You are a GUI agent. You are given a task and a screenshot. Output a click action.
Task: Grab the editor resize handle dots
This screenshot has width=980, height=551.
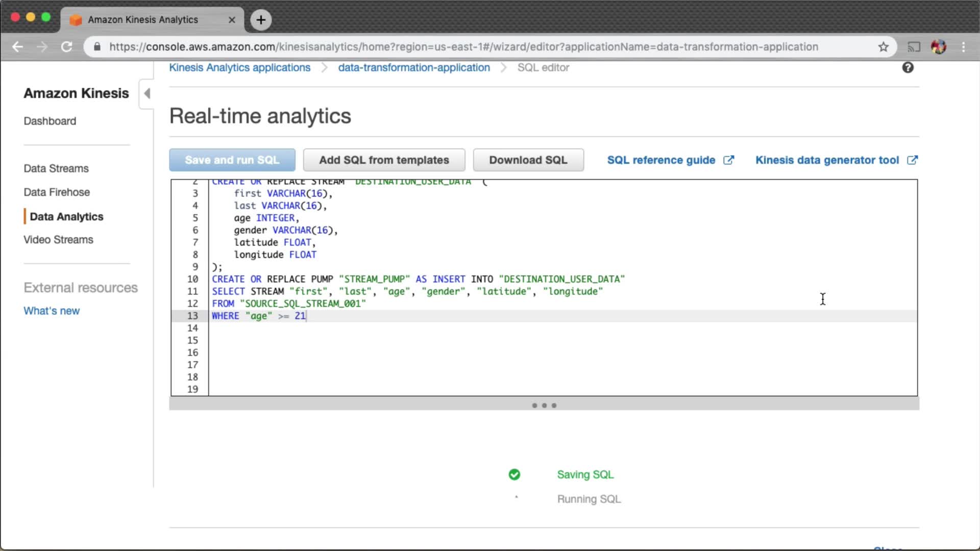pos(544,406)
